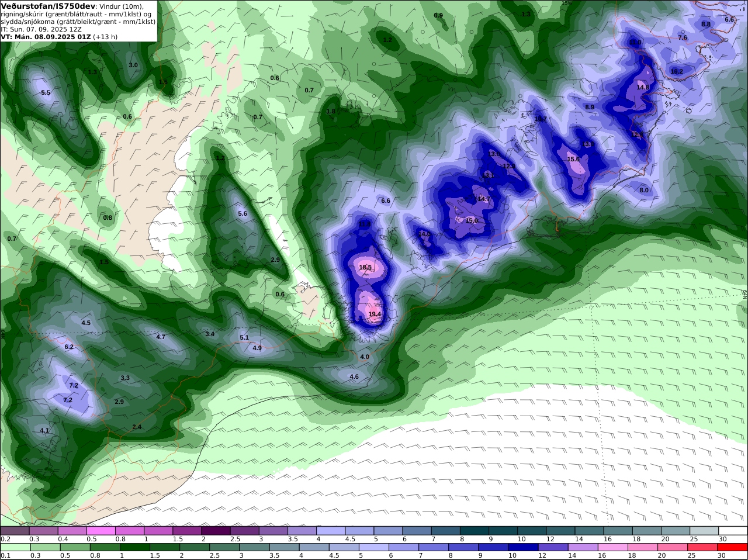Click the 5.1 value label

click(x=244, y=337)
